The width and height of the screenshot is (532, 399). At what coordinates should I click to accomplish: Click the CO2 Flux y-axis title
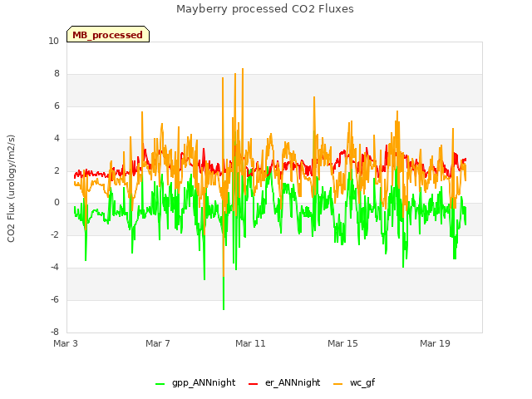(x=11, y=189)
